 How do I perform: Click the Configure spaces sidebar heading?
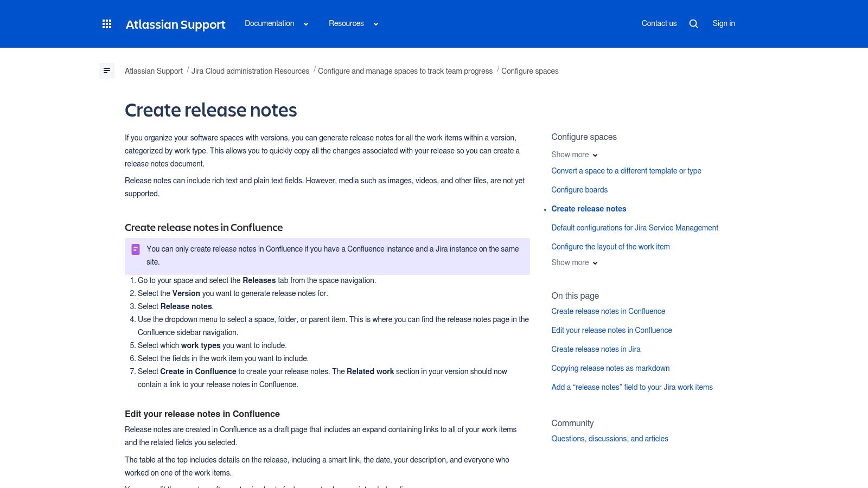(584, 137)
